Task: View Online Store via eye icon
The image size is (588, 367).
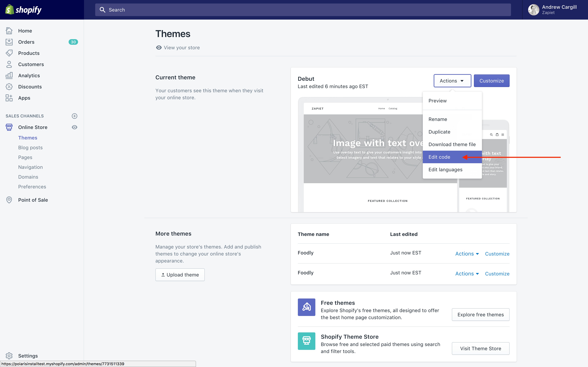Action: point(75,127)
